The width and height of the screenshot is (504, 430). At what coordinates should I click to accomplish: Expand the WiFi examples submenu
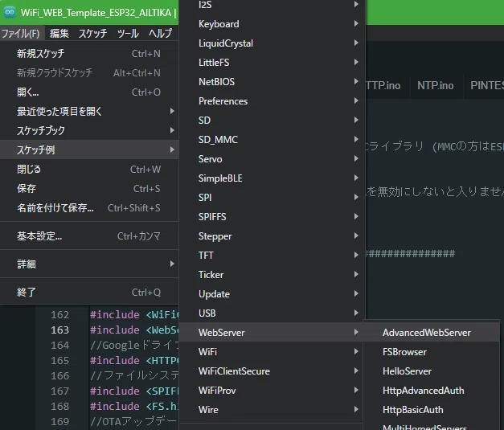(272, 351)
